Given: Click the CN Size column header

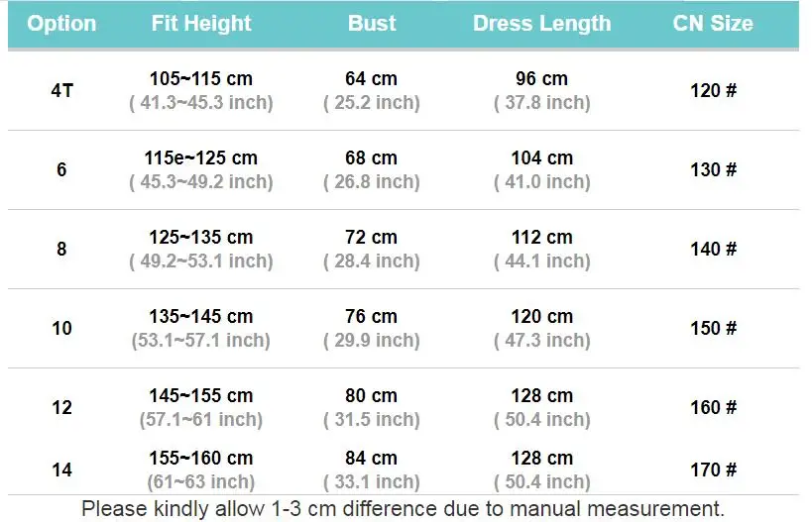Looking at the screenshot, I should pos(713,24).
